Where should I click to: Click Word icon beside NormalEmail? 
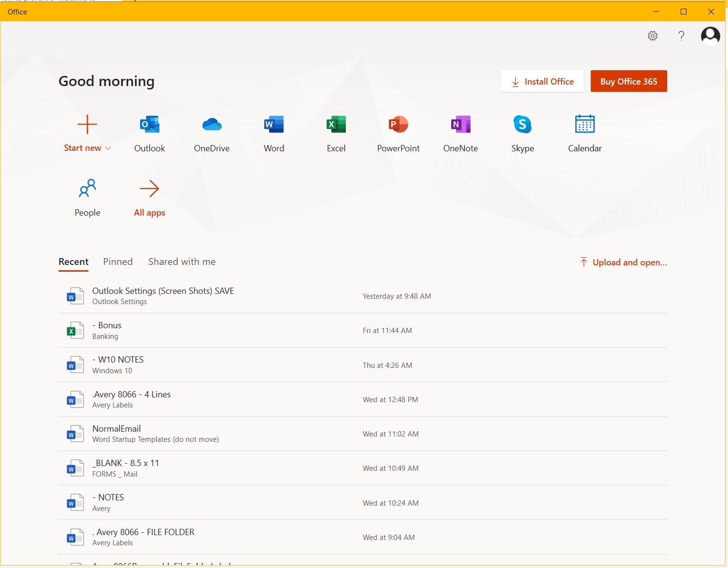[75, 434]
